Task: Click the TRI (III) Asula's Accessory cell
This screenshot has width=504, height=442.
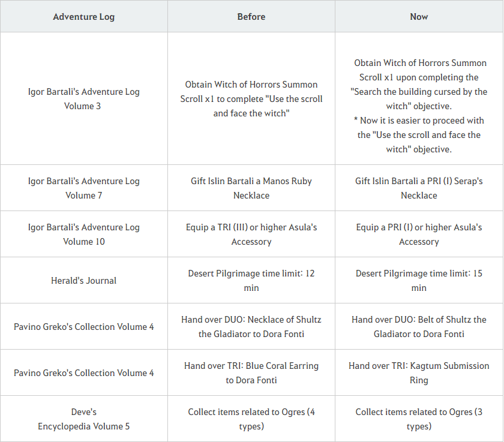Action: (251, 234)
